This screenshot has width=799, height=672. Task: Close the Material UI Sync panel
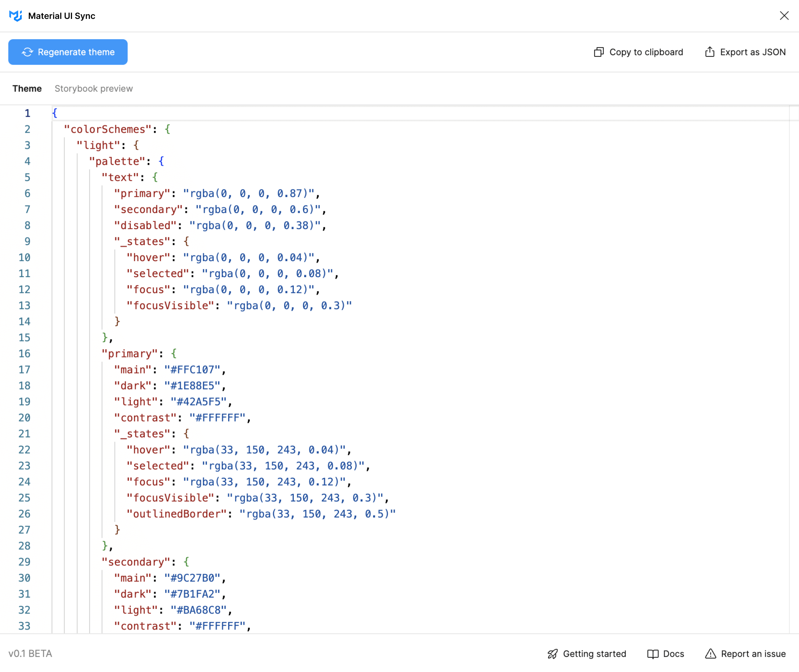784,16
